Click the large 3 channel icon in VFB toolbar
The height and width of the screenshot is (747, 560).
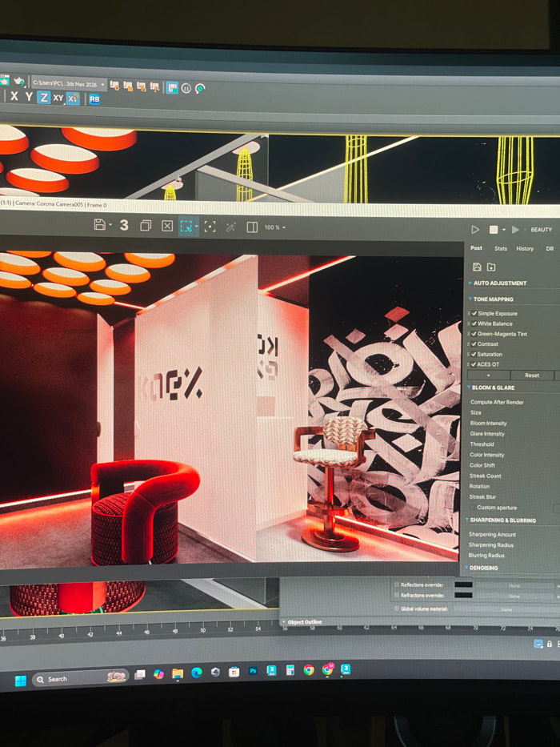(124, 225)
